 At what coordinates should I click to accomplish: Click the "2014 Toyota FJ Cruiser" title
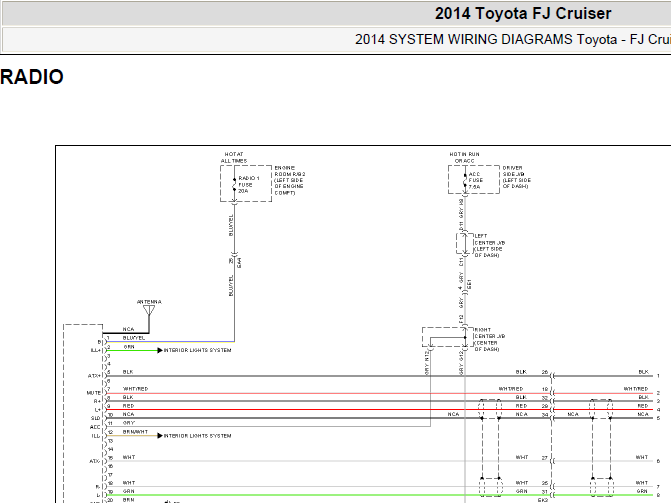523,13
